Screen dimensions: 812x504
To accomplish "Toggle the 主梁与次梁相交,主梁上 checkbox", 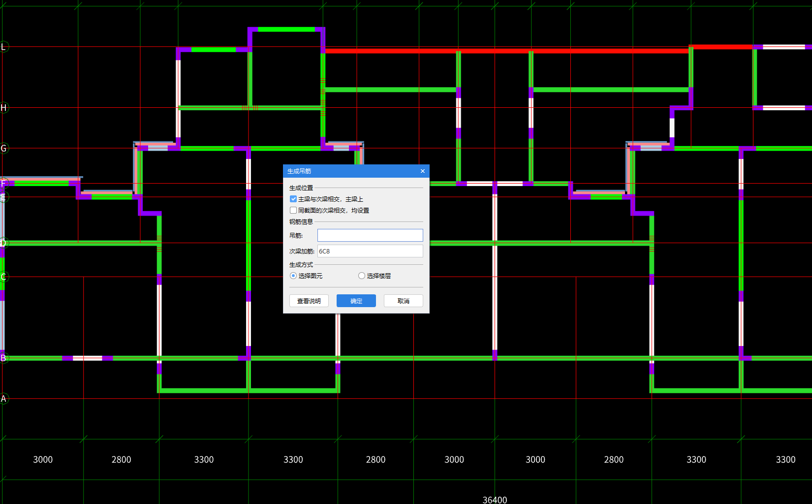I will tap(293, 199).
